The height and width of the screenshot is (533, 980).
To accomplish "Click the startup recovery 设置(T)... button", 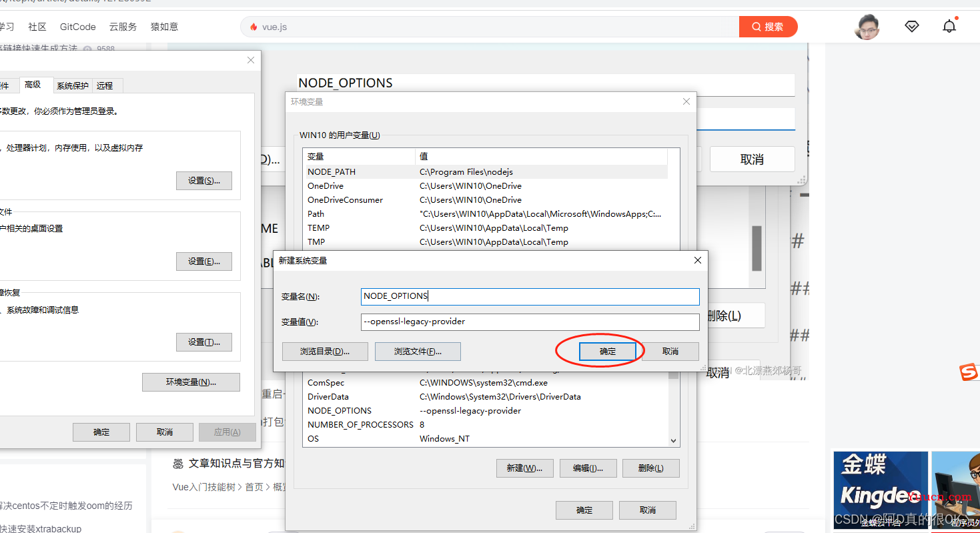I will click(x=204, y=342).
